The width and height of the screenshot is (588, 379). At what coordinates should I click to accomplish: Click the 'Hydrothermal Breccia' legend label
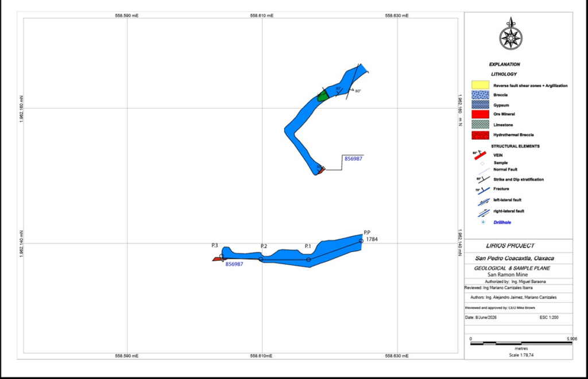[x=513, y=135]
